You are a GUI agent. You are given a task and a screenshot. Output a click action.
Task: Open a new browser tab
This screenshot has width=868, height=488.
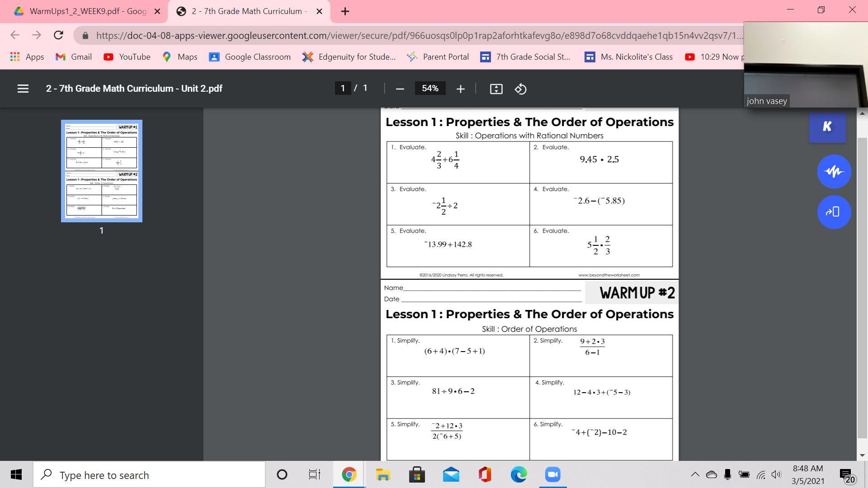tap(345, 12)
